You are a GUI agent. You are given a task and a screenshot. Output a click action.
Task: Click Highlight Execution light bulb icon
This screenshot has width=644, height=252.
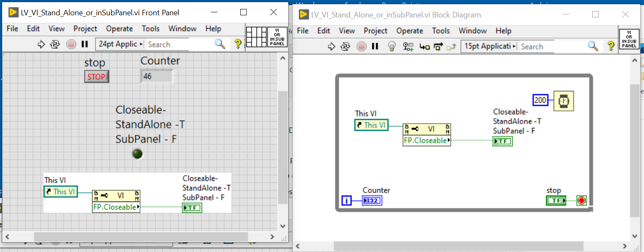[x=392, y=46]
